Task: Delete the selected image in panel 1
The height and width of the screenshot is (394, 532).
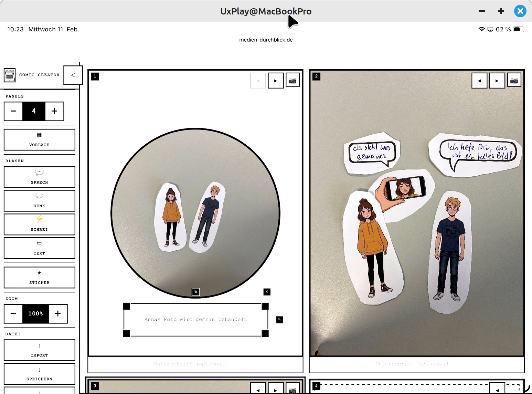Action: click(x=267, y=292)
